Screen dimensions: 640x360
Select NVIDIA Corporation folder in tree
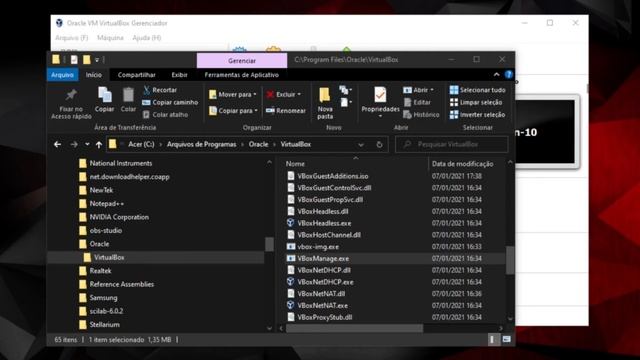tap(119, 217)
